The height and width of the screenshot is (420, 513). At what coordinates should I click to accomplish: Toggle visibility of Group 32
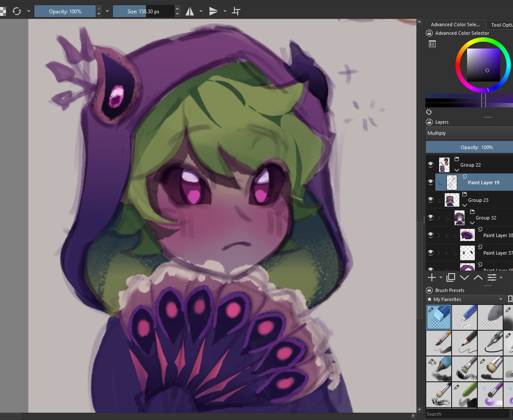(431, 218)
